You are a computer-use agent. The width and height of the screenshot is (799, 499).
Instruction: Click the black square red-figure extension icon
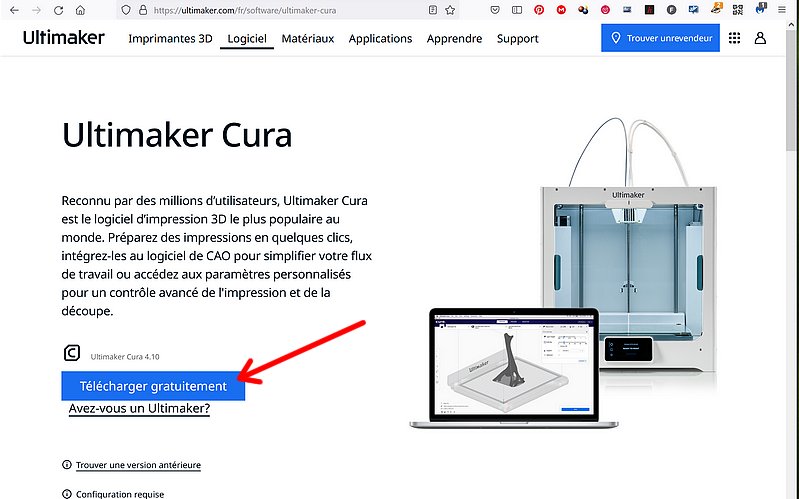click(649, 10)
